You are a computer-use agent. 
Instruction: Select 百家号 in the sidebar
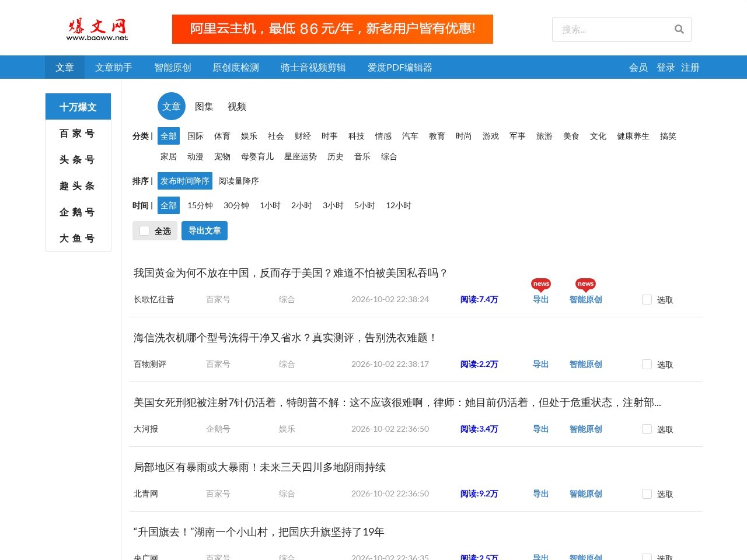pos(78,134)
